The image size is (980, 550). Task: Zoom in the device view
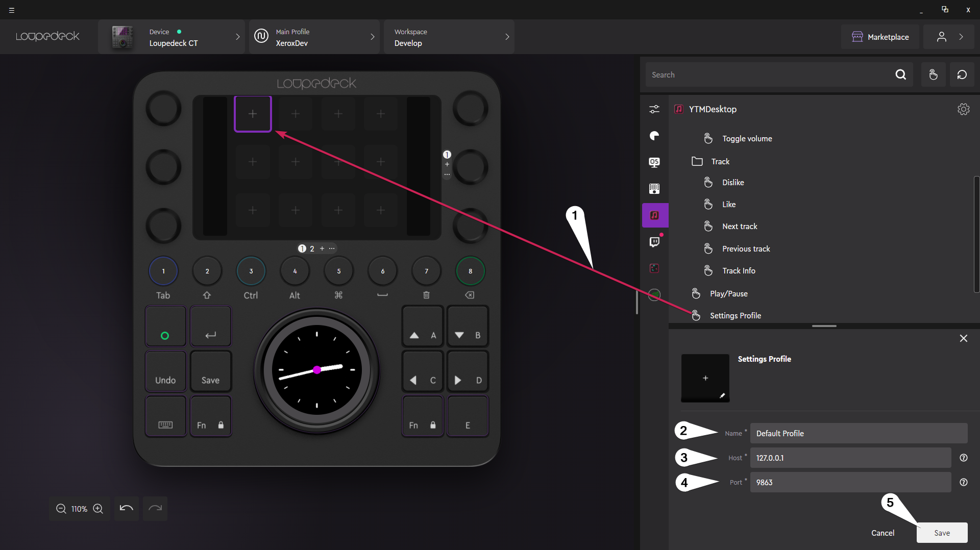[98, 509]
